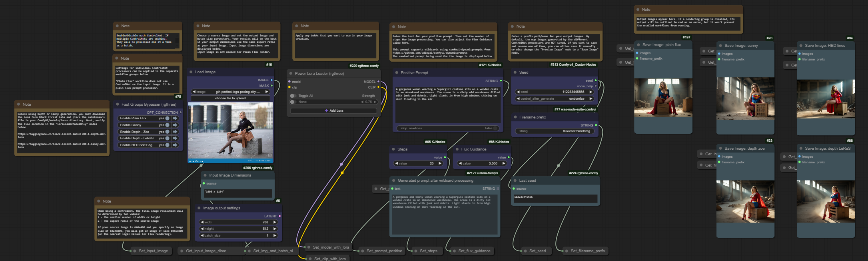Jump to Depth - LeReS group arrow icon

(175, 139)
